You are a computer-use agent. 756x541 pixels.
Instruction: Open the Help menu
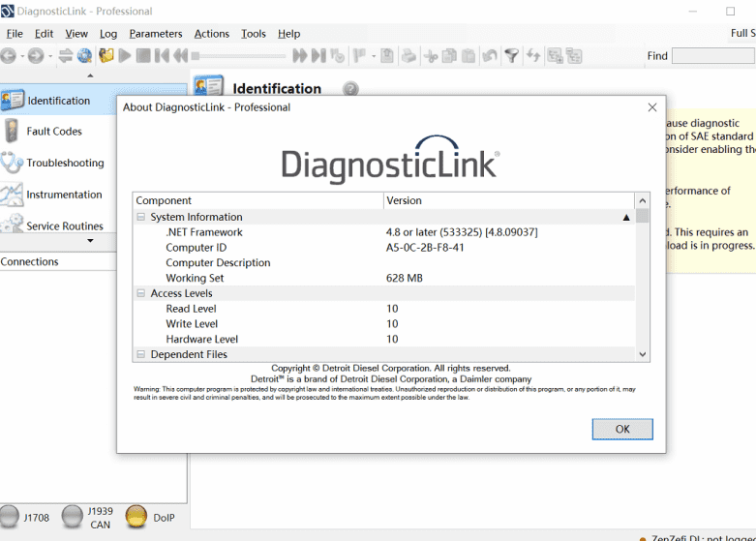pyautogui.click(x=288, y=34)
